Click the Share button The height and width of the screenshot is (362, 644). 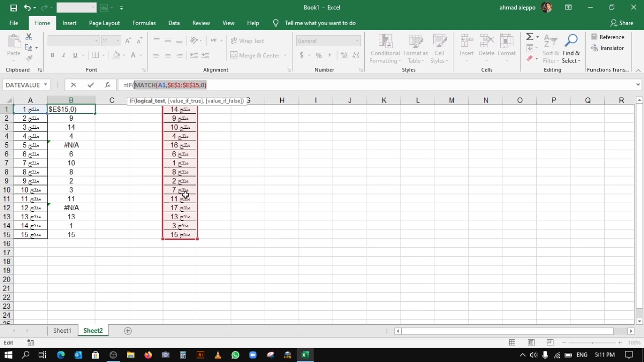(621, 23)
